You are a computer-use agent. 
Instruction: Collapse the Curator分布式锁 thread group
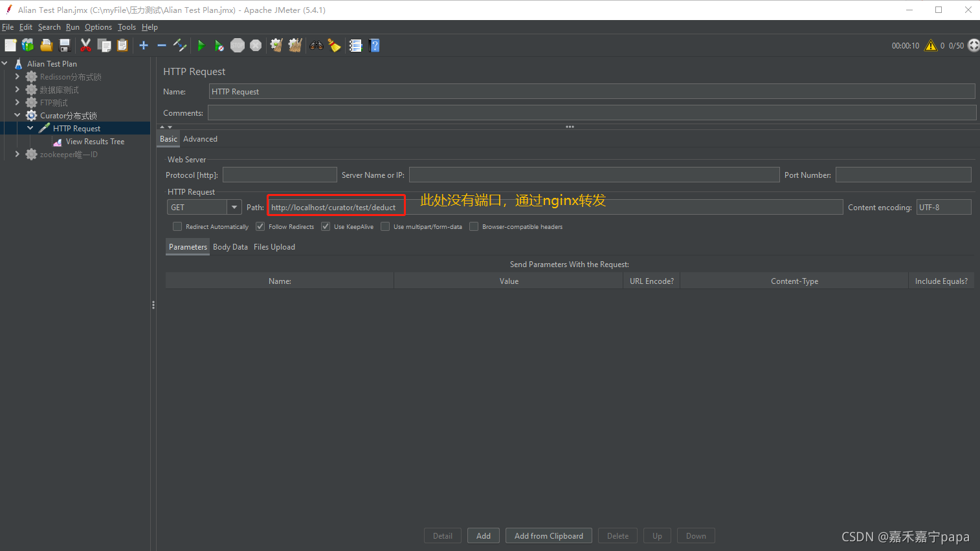[17, 115]
